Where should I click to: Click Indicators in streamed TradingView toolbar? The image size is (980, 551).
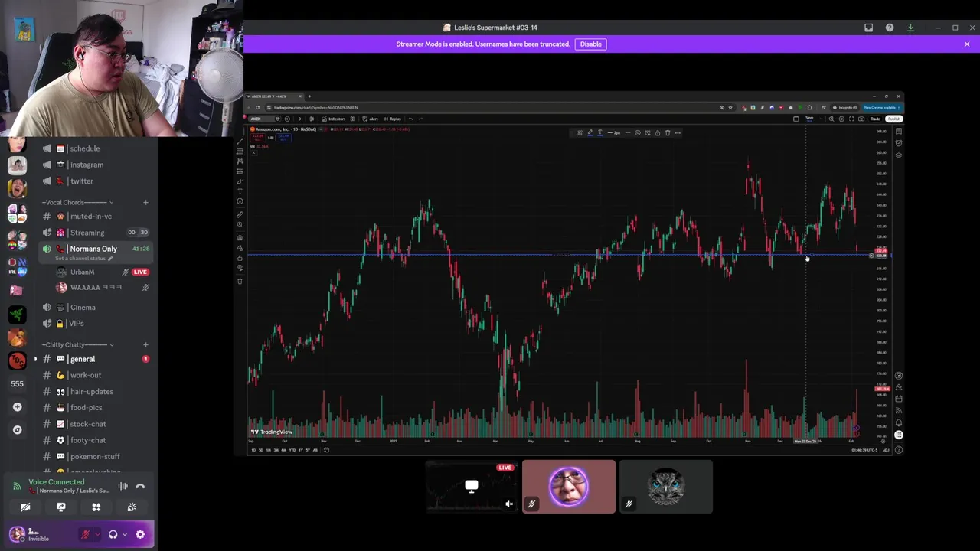click(x=335, y=119)
